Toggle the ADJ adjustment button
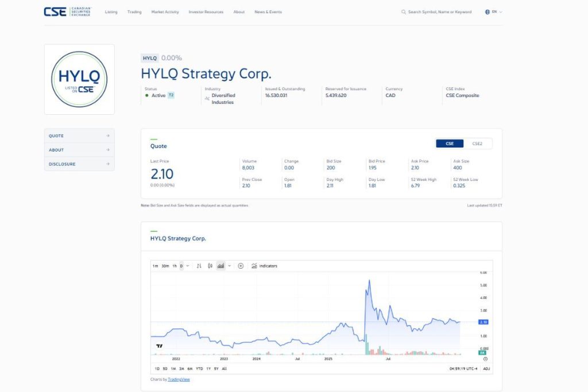The width and height of the screenshot is (588, 392). [486, 369]
